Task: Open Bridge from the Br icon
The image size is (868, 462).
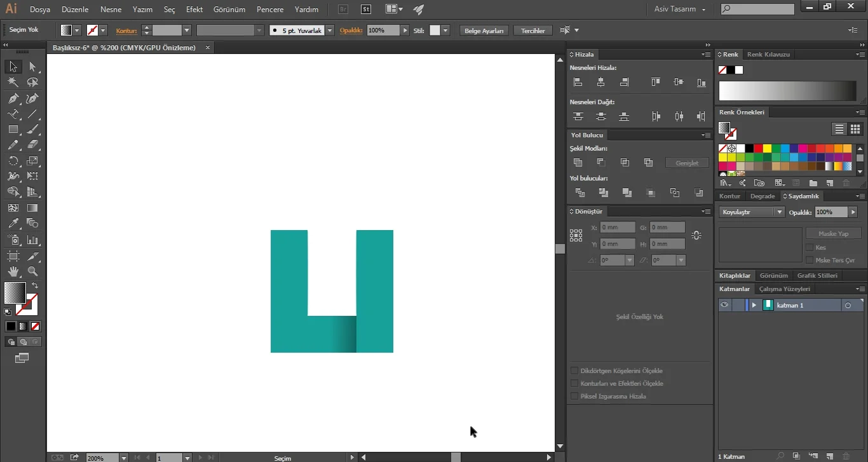Action: tap(343, 10)
